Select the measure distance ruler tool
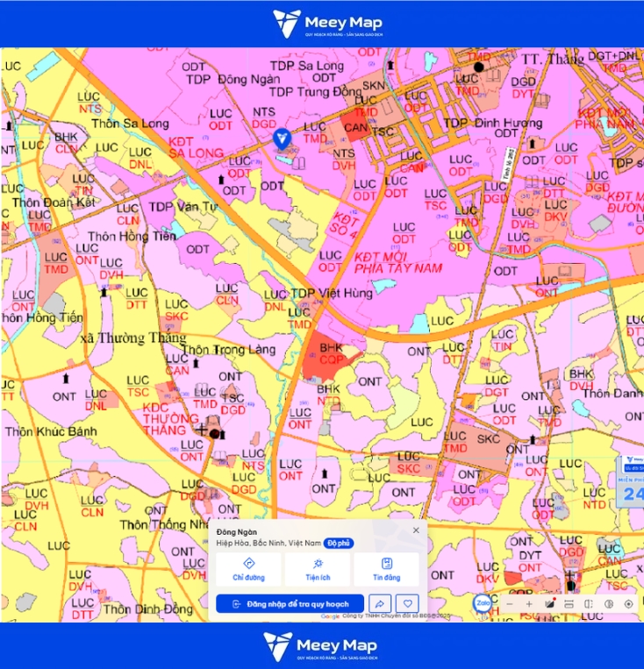Viewport: 644px width, 669px height. (x=569, y=604)
